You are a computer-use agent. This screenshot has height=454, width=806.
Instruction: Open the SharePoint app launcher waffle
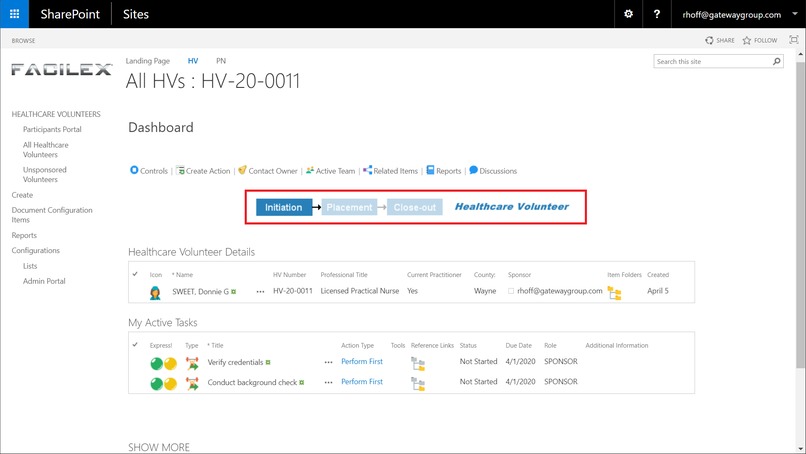click(14, 14)
